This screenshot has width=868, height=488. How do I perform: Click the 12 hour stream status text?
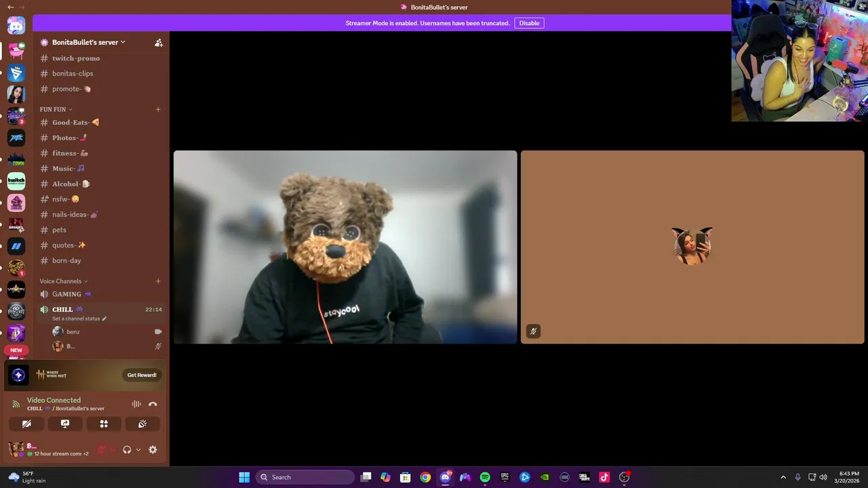(x=57, y=453)
